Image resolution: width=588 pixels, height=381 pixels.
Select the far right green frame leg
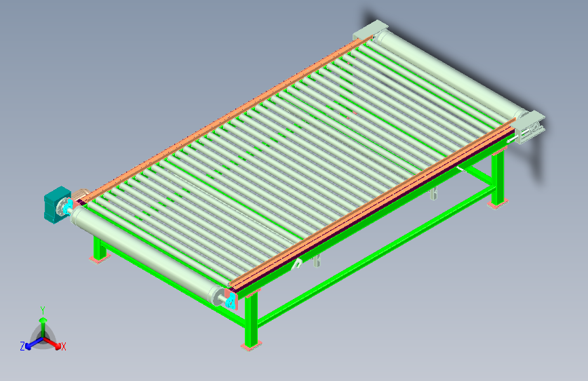pos(498,177)
